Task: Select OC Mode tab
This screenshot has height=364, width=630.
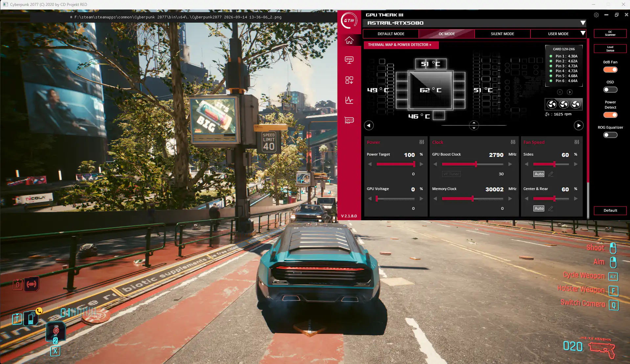Action: 447,34
